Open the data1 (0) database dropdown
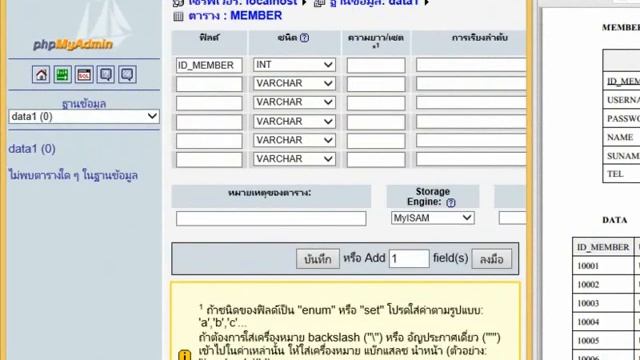 pyautogui.click(x=84, y=117)
